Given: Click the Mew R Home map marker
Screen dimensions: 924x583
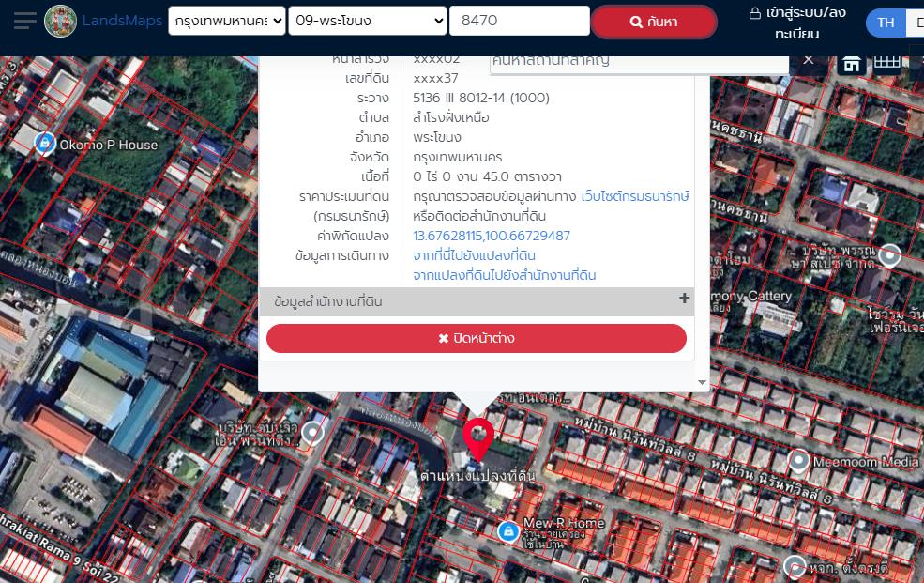Looking at the screenshot, I should click(x=507, y=531).
